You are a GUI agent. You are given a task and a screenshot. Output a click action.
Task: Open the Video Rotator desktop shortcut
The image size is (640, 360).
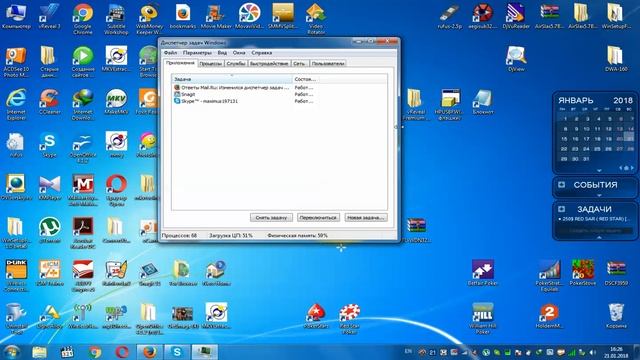[316, 18]
